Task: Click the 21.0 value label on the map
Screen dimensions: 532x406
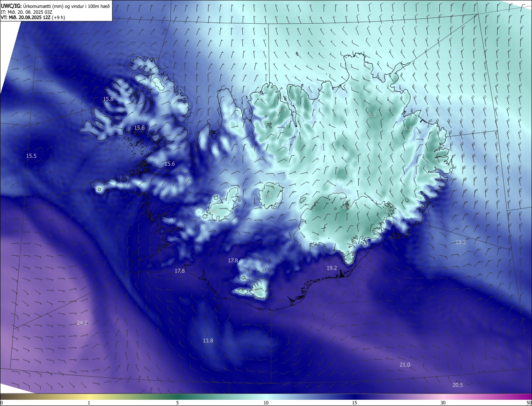Action: [x=405, y=365]
